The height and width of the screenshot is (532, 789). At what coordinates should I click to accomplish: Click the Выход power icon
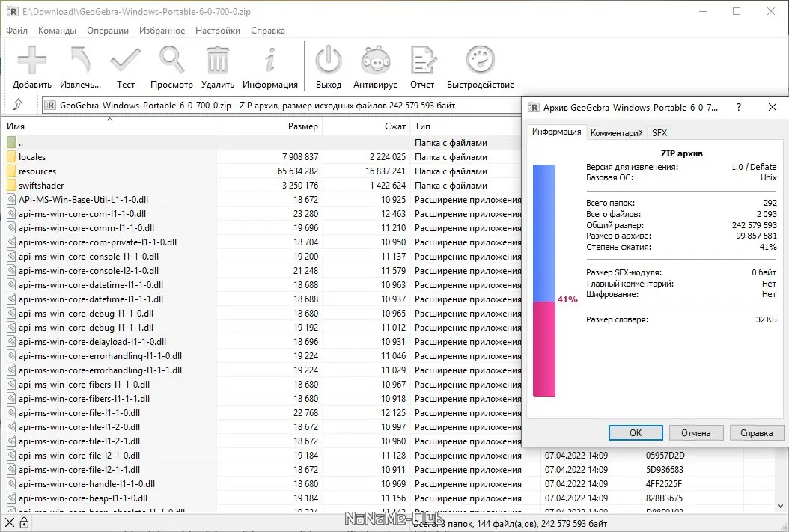pos(329,61)
